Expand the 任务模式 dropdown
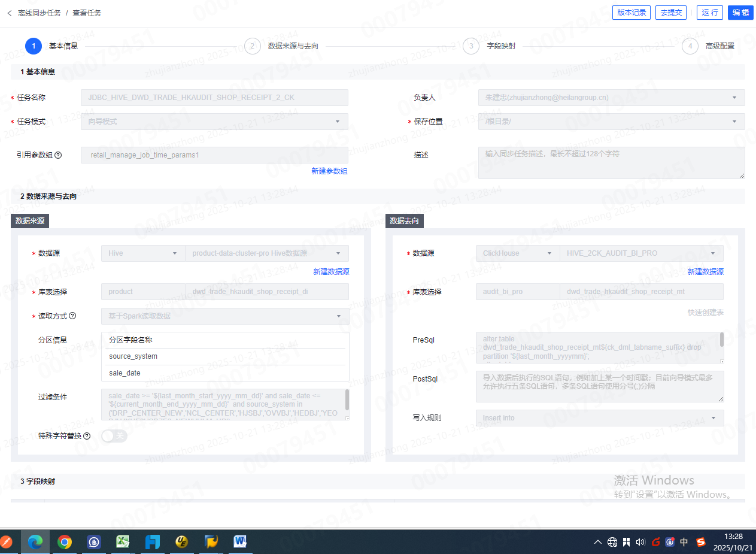The height and width of the screenshot is (554, 756). click(x=214, y=122)
